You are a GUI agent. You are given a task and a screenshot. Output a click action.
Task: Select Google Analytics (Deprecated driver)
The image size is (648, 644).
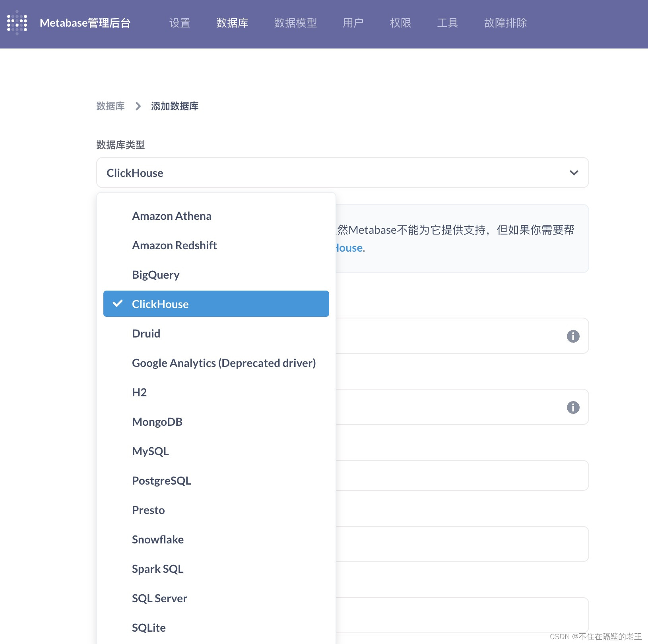tap(216, 363)
